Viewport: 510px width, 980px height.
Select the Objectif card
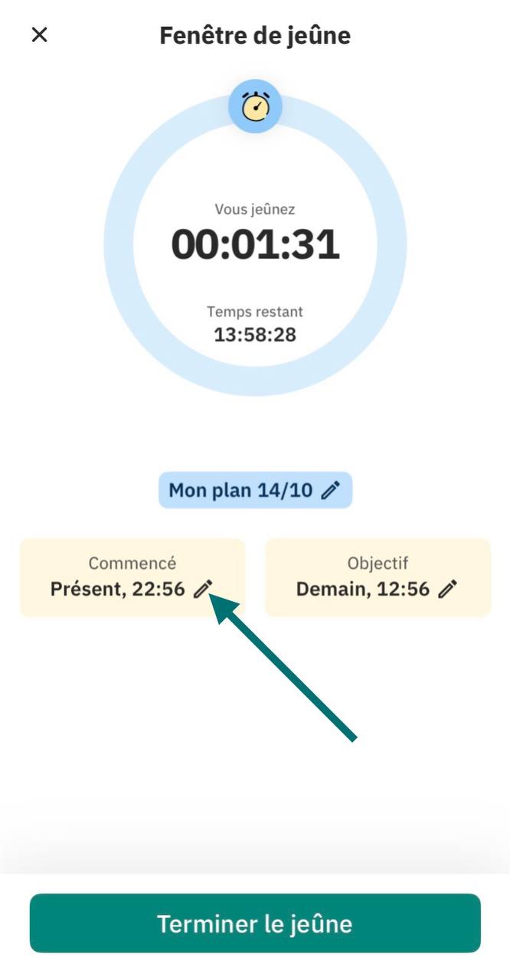click(x=378, y=577)
